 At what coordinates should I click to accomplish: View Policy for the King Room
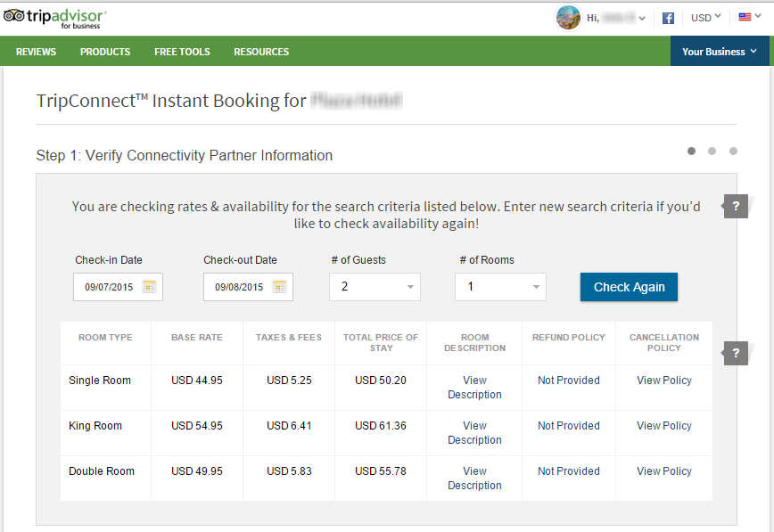(x=663, y=426)
